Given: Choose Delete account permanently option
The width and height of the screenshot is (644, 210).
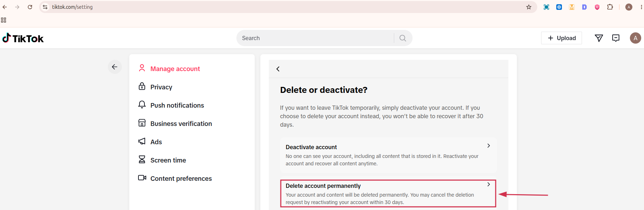Looking at the screenshot, I should pyautogui.click(x=388, y=193).
